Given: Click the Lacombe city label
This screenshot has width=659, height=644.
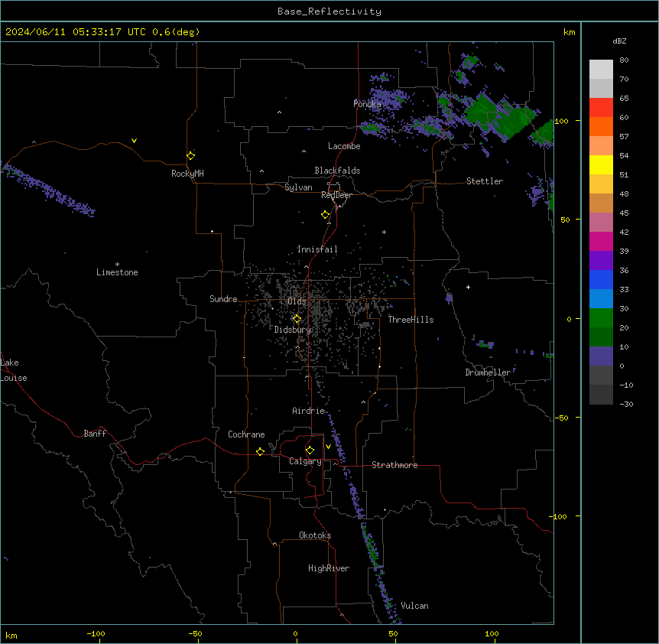Looking at the screenshot, I should [344, 146].
